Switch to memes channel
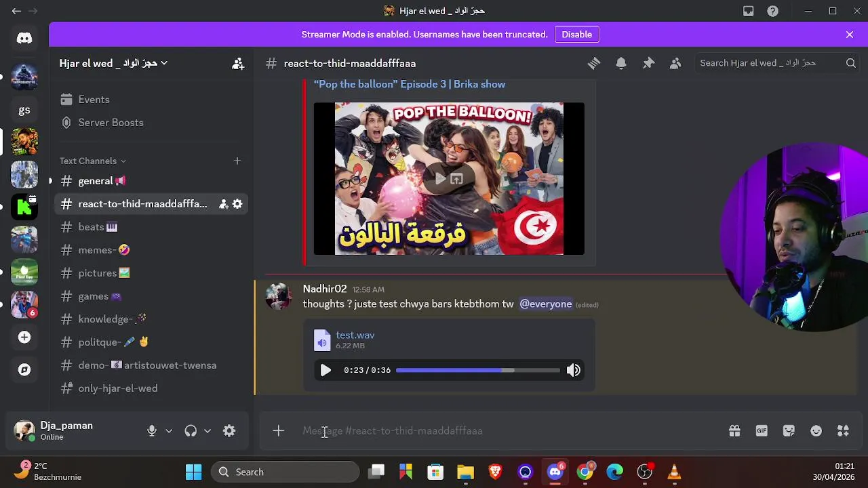Viewport: 868px width, 488px height. click(151, 250)
